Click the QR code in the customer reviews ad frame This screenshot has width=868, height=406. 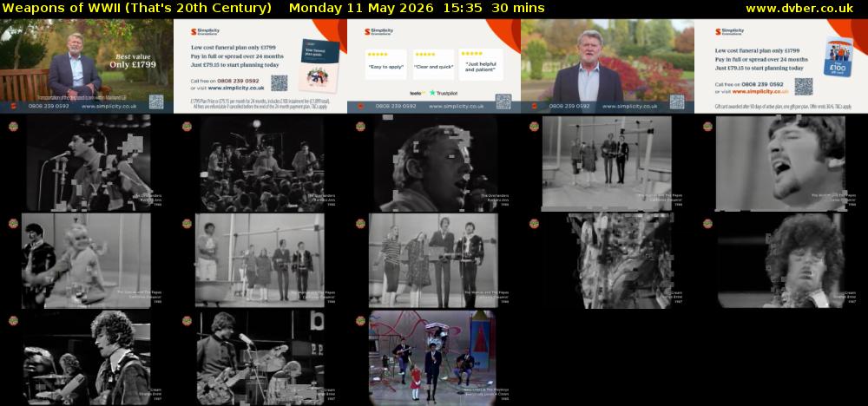(x=503, y=101)
